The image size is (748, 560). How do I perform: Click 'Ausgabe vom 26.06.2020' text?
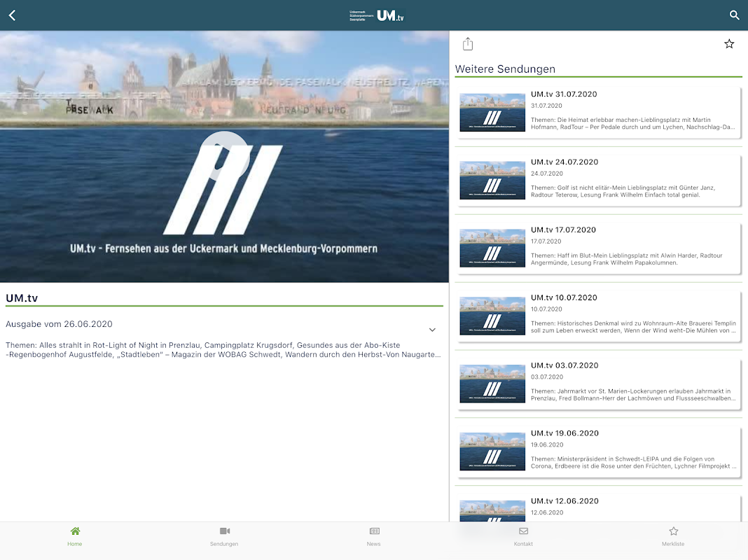click(x=59, y=324)
